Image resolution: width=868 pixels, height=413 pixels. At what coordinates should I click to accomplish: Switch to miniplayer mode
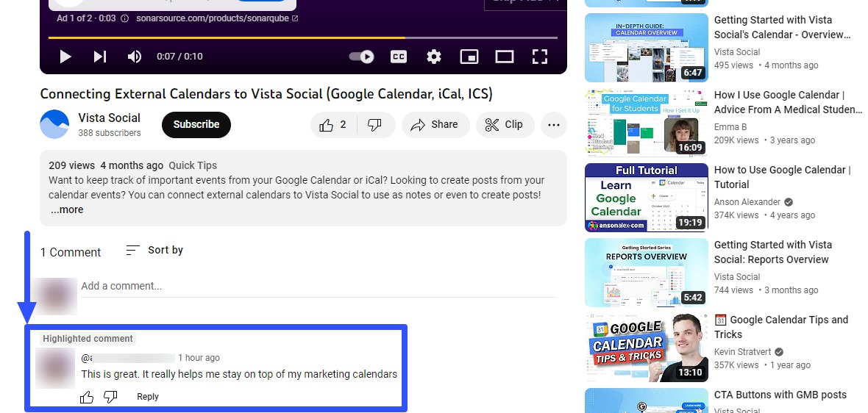(469, 57)
